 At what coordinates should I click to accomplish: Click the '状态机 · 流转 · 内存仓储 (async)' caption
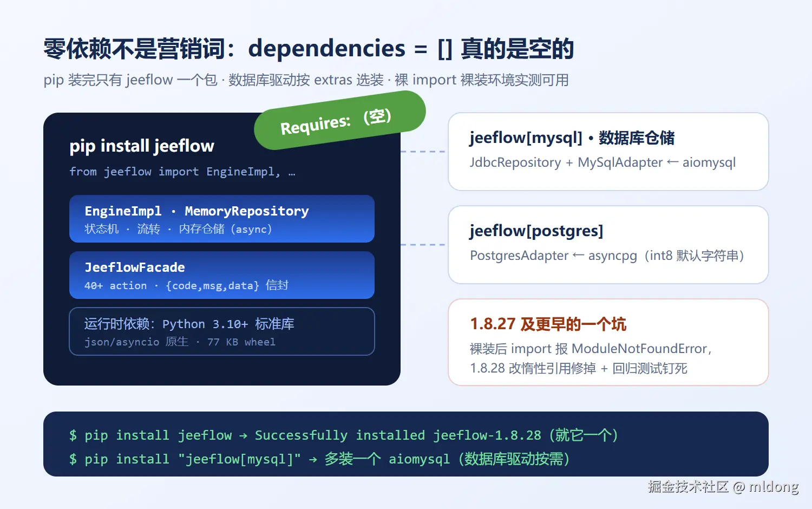tap(178, 229)
